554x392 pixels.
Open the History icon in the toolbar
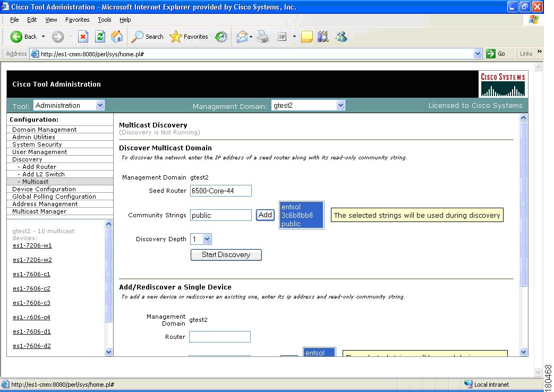pos(221,37)
